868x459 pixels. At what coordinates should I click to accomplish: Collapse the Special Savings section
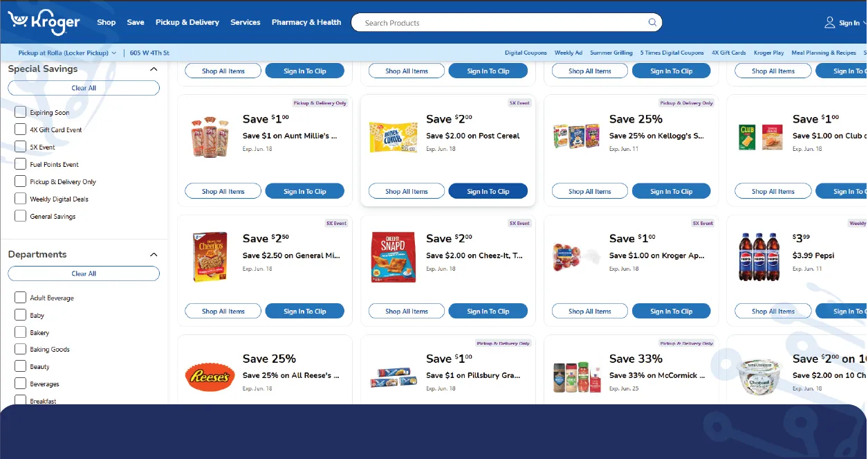pos(154,69)
